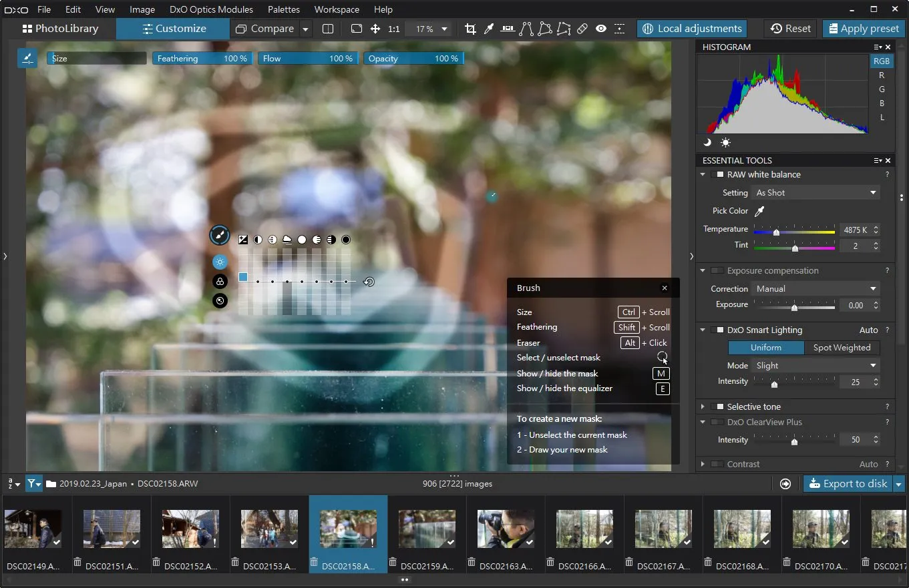Expand the Selective tone section
Image resolution: width=909 pixels, height=588 pixels.
tap(703, 407)
